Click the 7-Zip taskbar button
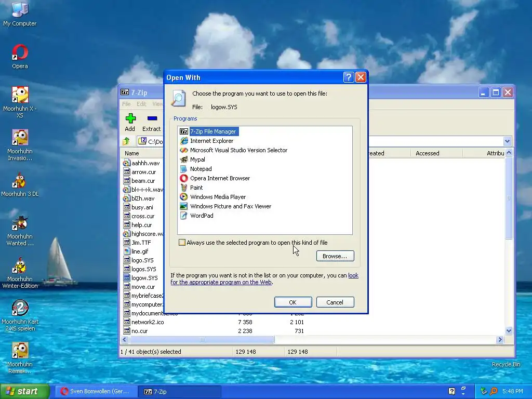Viewport: 532px width, 399px height. pos(180,391)
